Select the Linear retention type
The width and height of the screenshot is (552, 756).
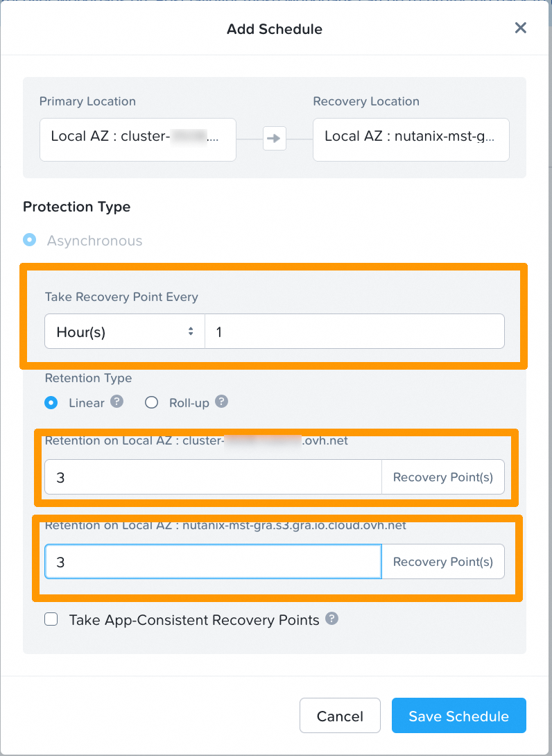[x=51, y=402]
